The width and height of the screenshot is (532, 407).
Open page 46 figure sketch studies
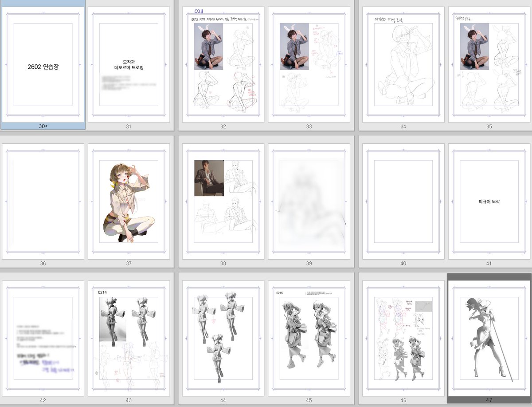(403, 338)
